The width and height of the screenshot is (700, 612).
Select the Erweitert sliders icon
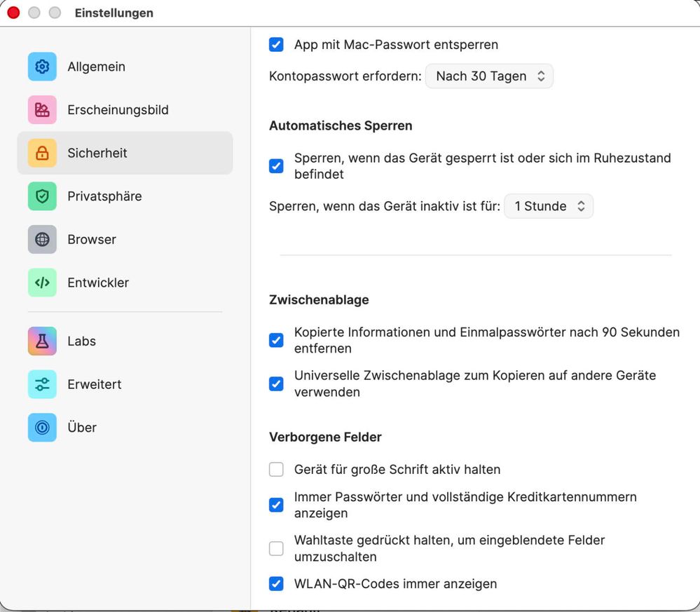coord(42,384)
